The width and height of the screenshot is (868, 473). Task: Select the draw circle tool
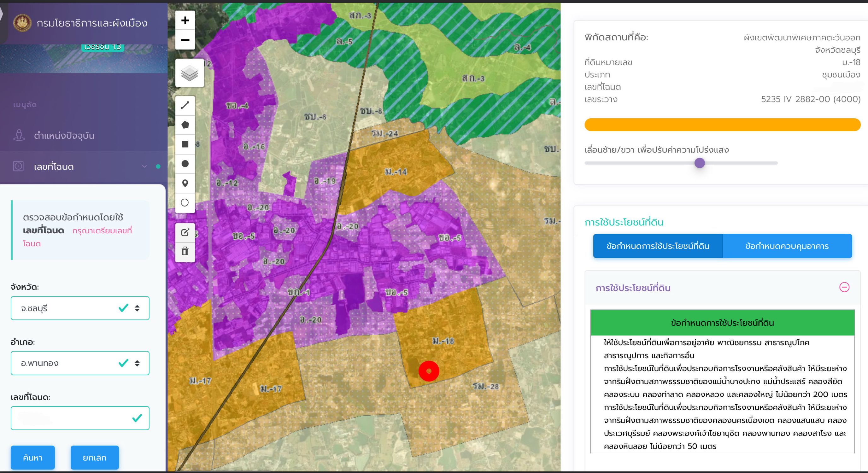click(185, 164)
